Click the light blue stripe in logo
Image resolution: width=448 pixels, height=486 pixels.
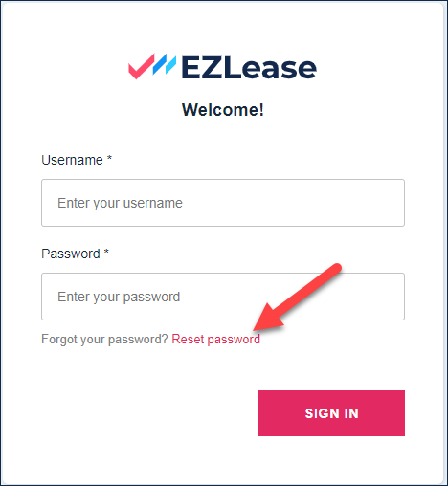[x=171, y=65]
